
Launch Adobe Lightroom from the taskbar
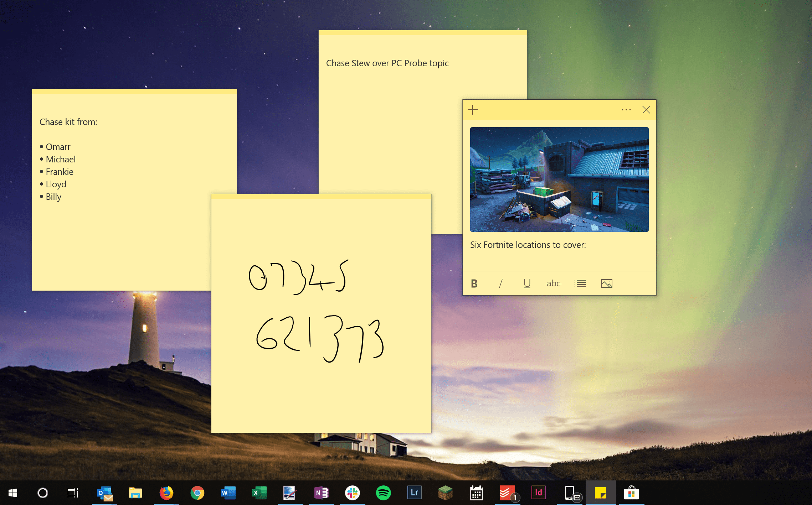tap(414, 493)
